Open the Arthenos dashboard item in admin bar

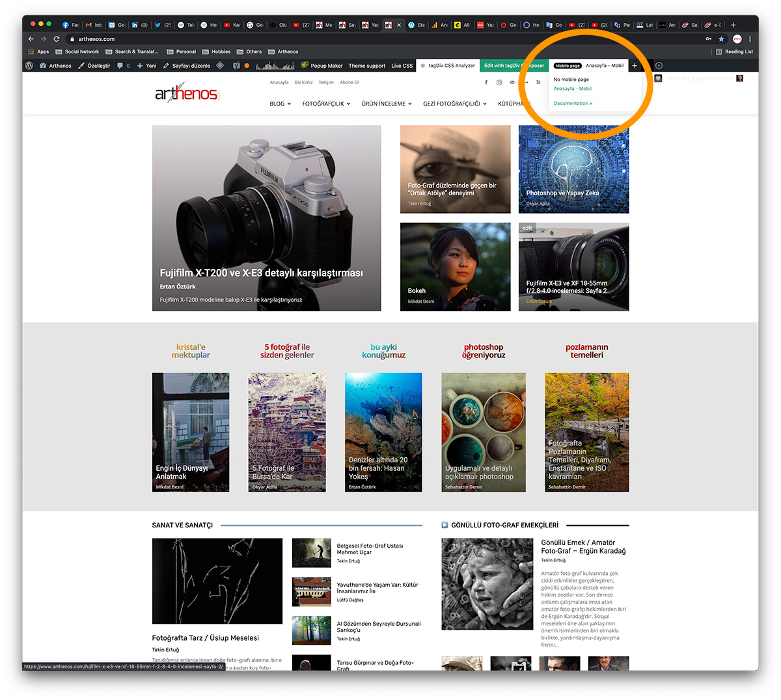coord(55,66)
